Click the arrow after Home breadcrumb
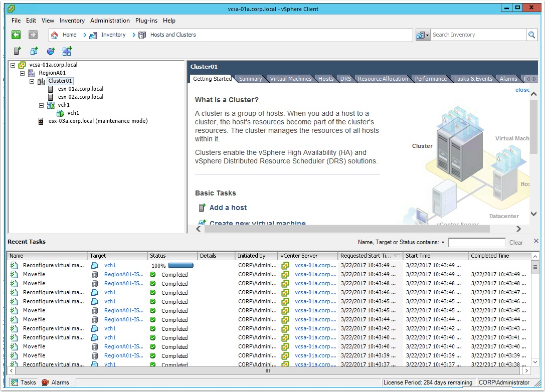 [x=84, y=35]
